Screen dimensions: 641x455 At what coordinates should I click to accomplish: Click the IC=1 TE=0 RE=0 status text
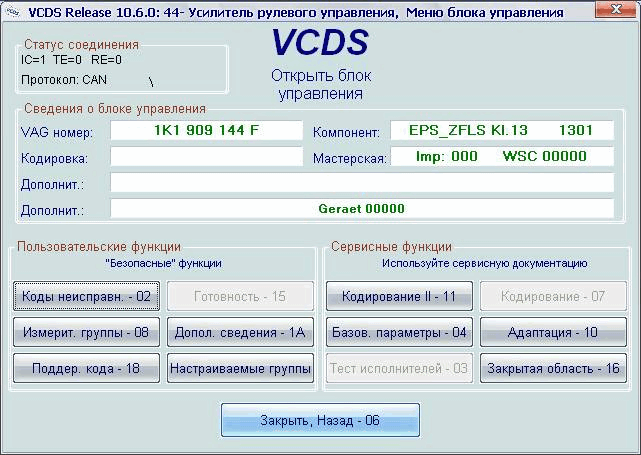pos(71,60)
